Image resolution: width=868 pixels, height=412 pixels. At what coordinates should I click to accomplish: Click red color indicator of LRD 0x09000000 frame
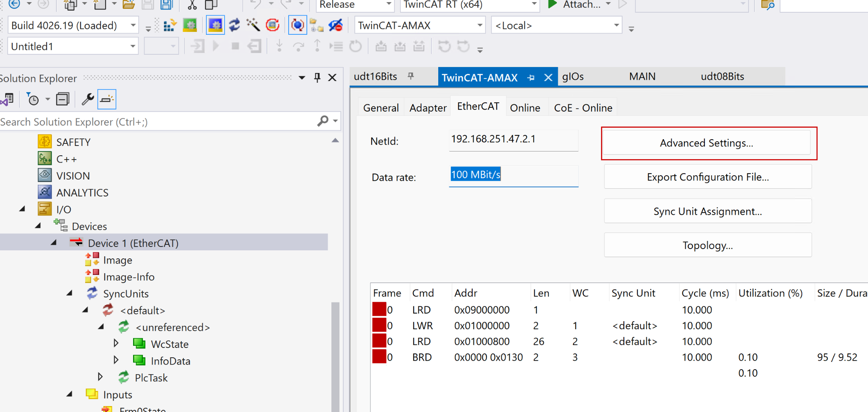(x=379, y=310)
